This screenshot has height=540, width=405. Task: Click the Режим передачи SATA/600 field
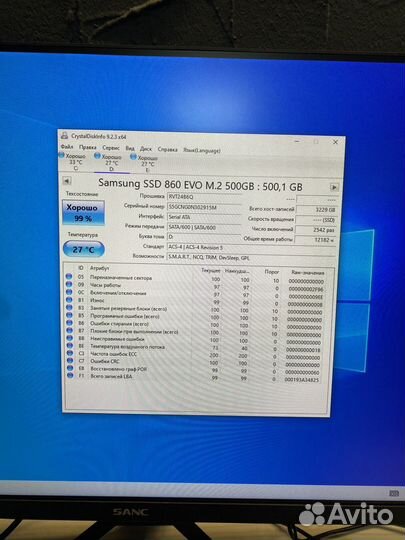(204, 227)
